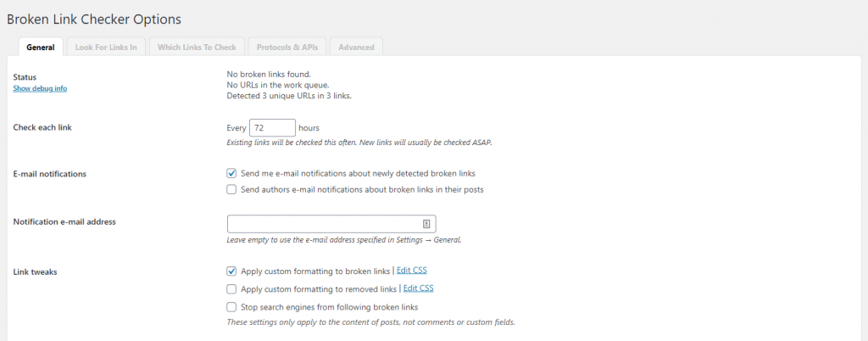Switch to the General tab
This screenshot has width=868, height=341.
click(41, 47)
